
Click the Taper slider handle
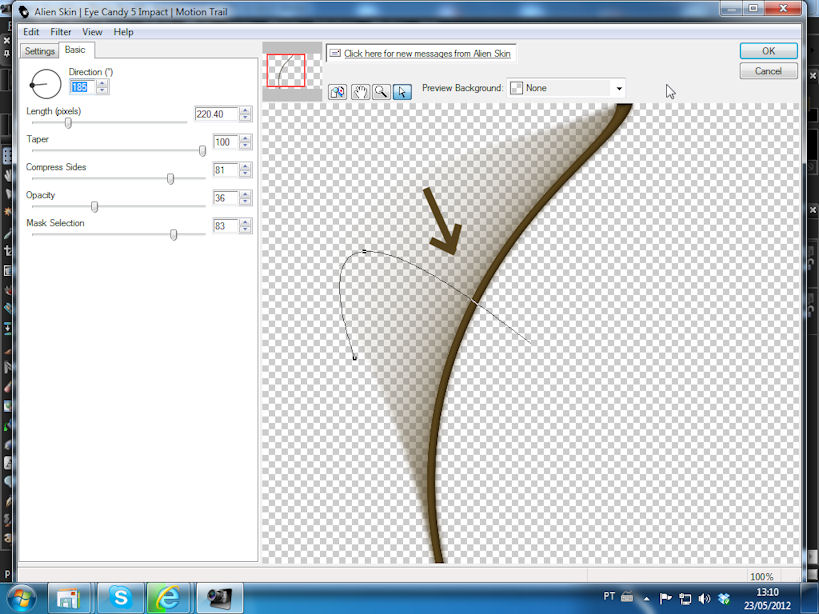(x=202, y=151)
